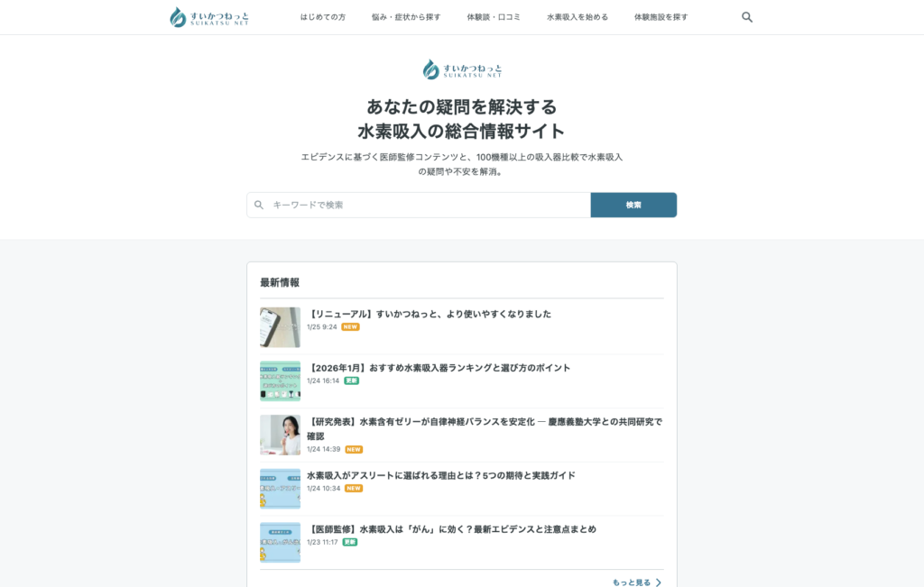The image size is (924, 587).
Task: Click thumbnail of woman in research article
Action: click(280, 435)
